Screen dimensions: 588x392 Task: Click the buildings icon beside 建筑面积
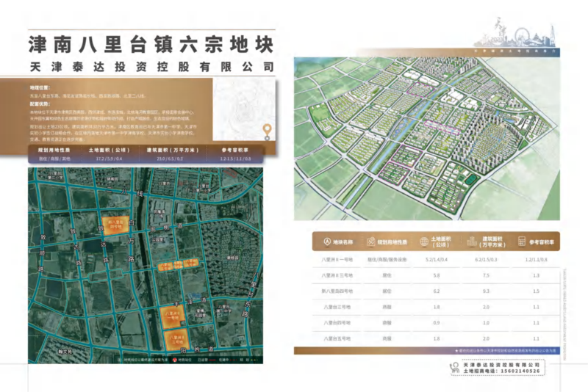(x=472, y=242)
